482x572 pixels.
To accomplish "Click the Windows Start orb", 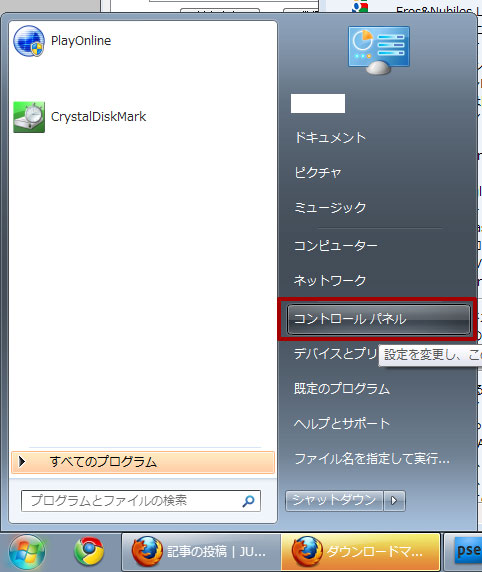I will [x=27, y=551].
